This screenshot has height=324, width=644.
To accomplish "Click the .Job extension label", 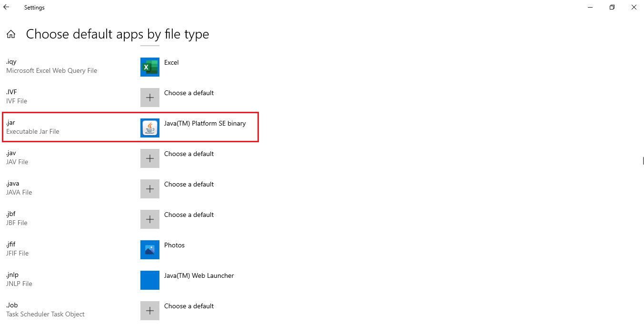I will 12,305.
